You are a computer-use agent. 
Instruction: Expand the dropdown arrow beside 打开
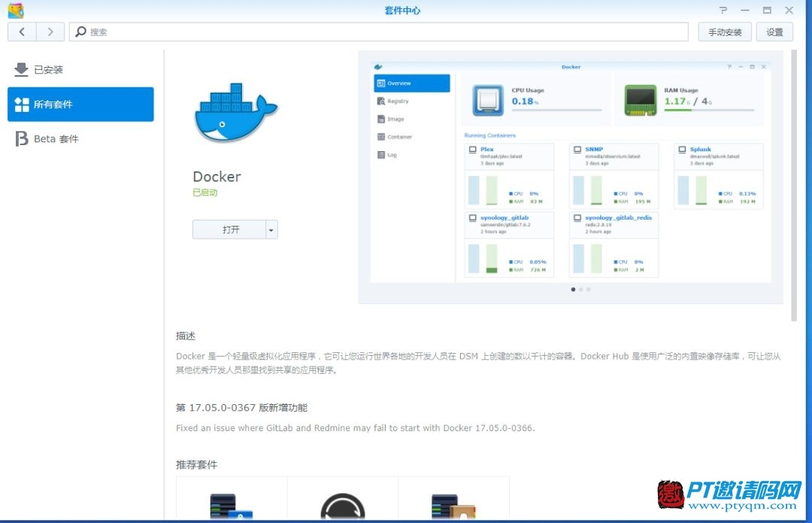click(271, 230)
